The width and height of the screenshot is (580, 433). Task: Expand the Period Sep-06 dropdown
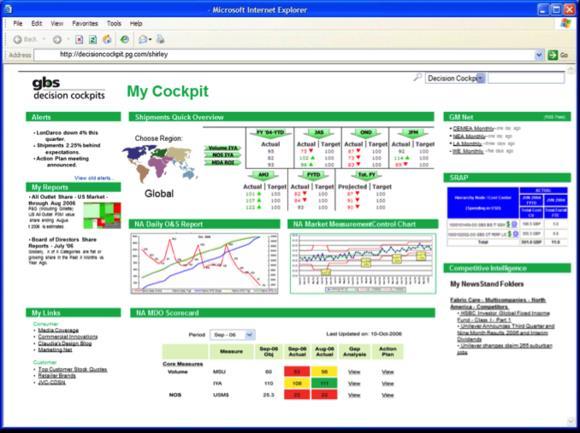pos(250,335)
